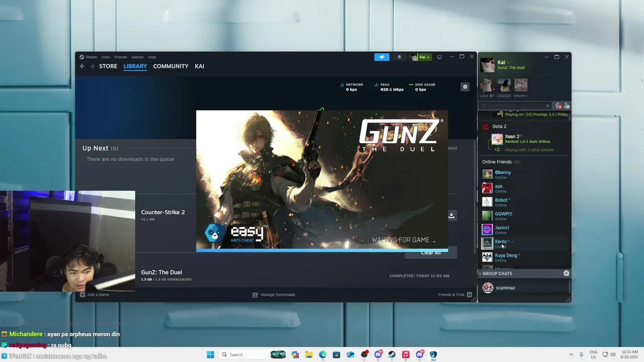Open the Steam notifications bell
The width and height of the screenshot is (644, 362).
(399, 57)
